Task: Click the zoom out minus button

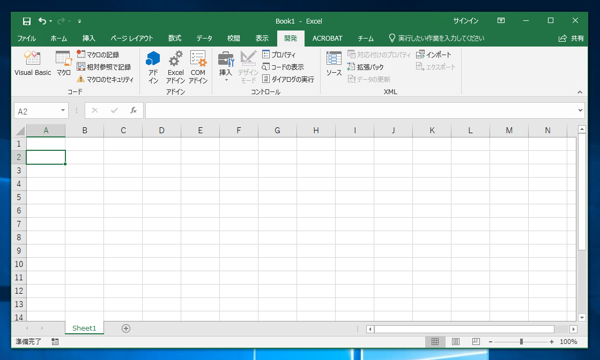Action: click(x=491, y=342)
